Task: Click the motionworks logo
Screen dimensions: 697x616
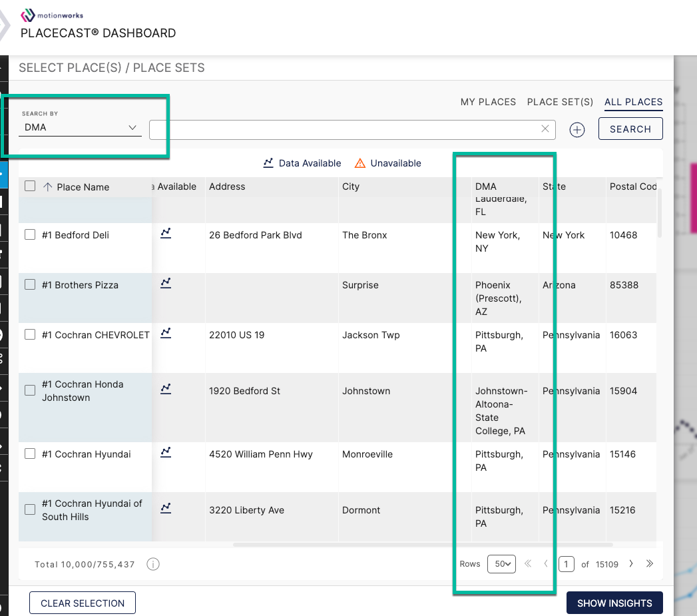Action: [x=51, y=15]
